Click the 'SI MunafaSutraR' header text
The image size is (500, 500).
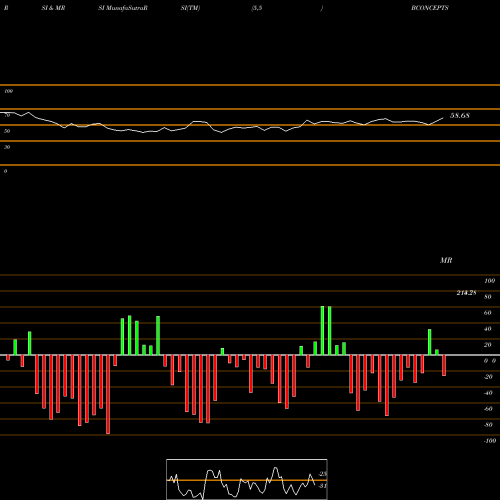coord(123,8)
